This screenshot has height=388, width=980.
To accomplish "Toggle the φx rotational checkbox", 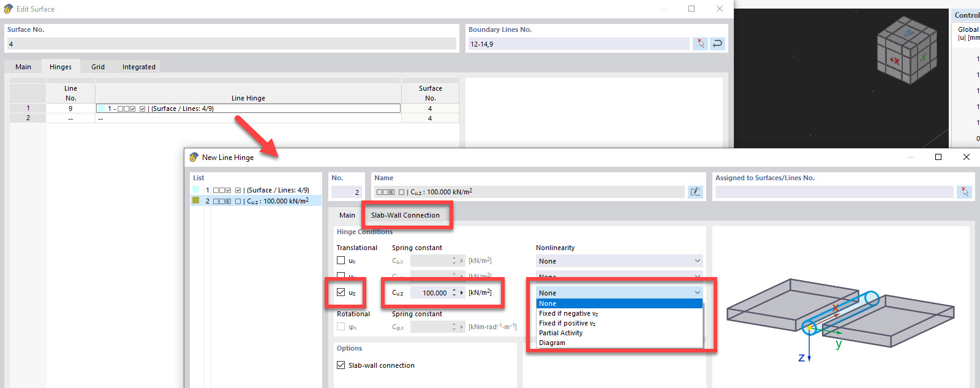I will 341,327.
